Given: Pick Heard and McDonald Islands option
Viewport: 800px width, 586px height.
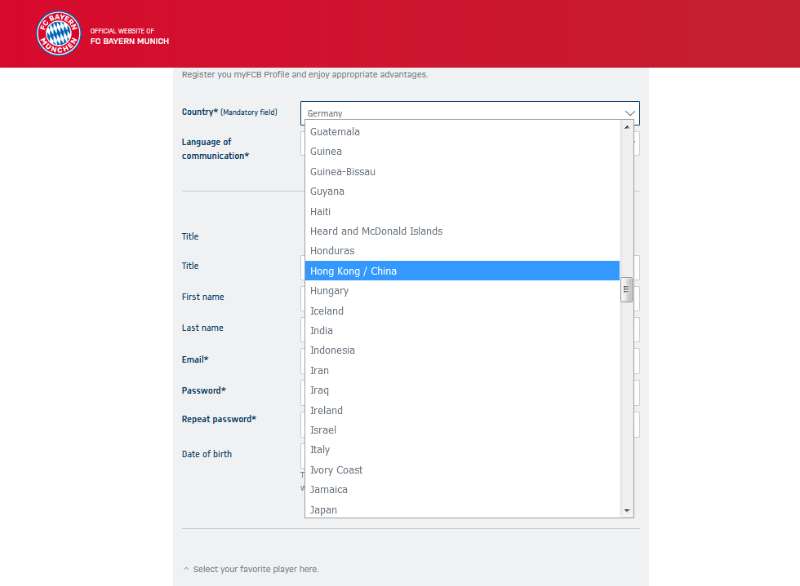Looking at the screenshot, I should coord(462,231).
